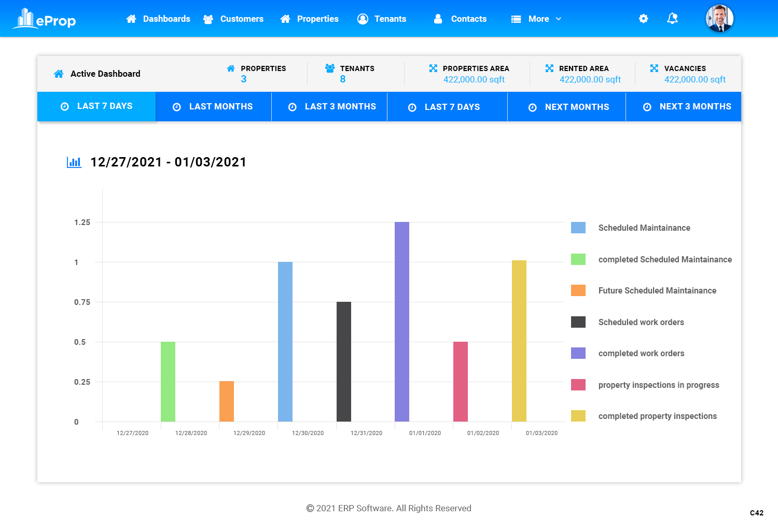This screenshot has height=532, width=778.
Task: Click the Active Dashboard home icon
Action: 59,74
